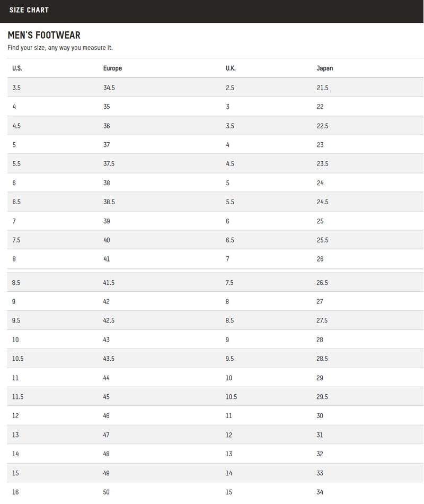Image resolution: width=424 pixels, height=504 pixels.
Task: Click the U.S. column header
Action: [x=17, y=68]
